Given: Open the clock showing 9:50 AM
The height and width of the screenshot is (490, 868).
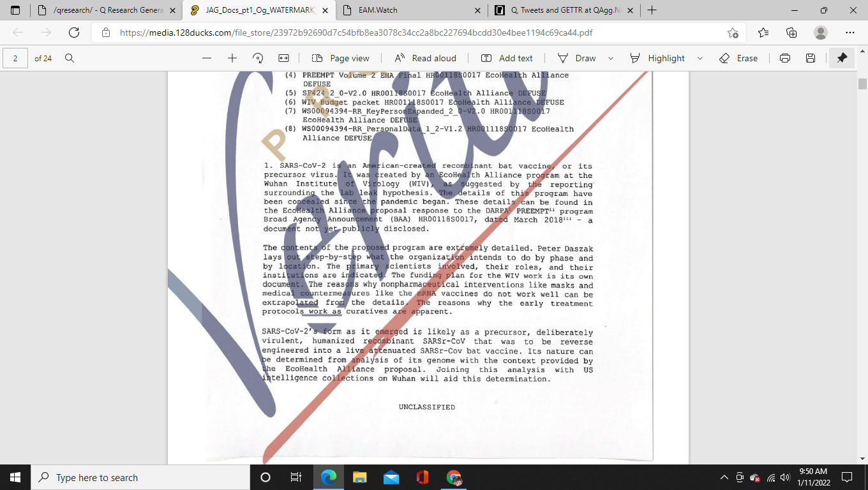Looking at the screenshot, I should [813, 477].
